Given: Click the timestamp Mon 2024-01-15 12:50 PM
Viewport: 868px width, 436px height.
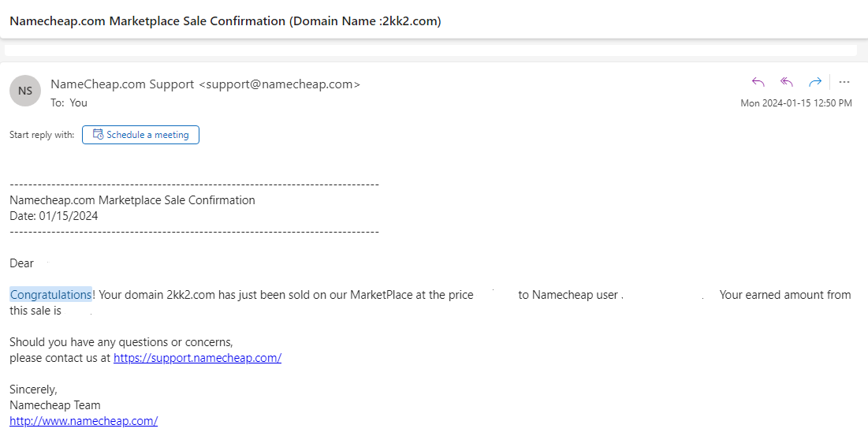Looking at the screenshot, I should 796,103.
